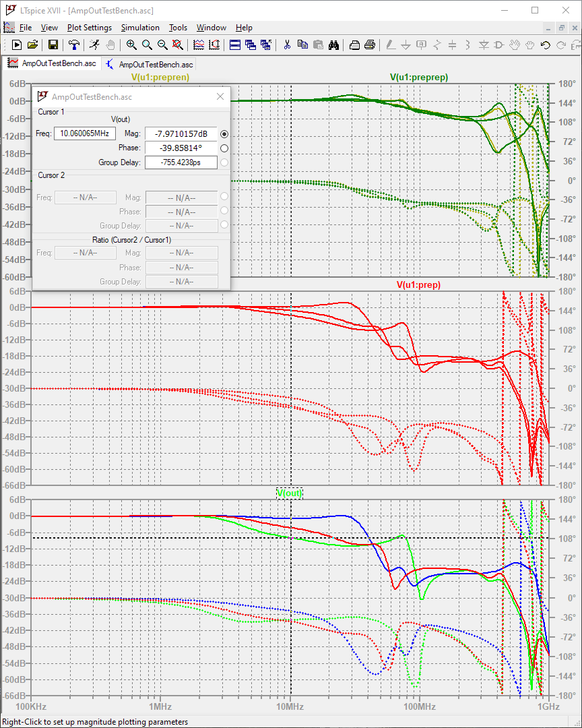Click the red V(u1:prep) trace label
Viewport: 582px width, 728px height.
pyautogui.click(x=418, y=284)
